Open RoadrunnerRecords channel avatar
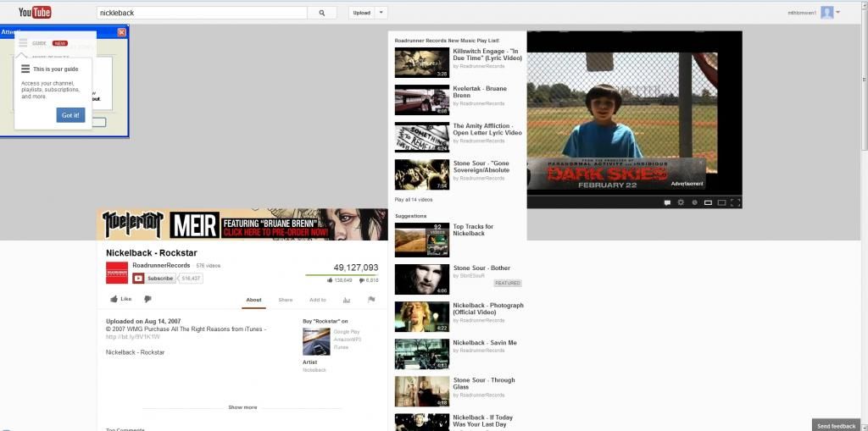 (117, 273)
